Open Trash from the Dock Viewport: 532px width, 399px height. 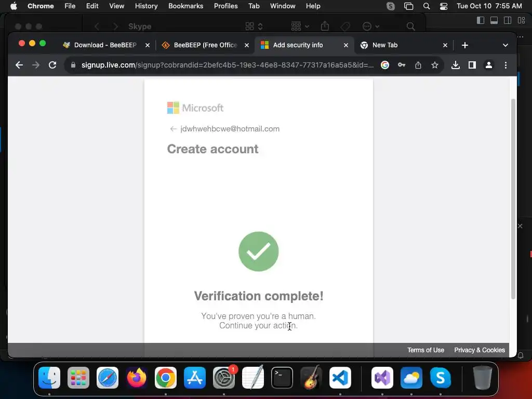[x=483, y=378]
